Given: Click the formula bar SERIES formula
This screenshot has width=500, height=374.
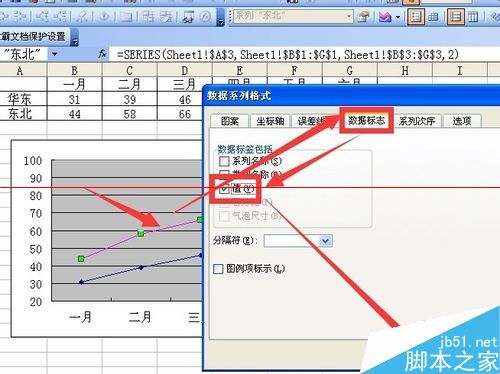Looking at the screenshot, I should point(288,54).
